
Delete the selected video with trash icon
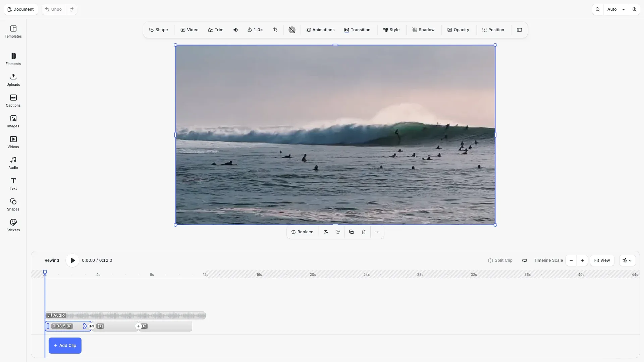[363, 232]
